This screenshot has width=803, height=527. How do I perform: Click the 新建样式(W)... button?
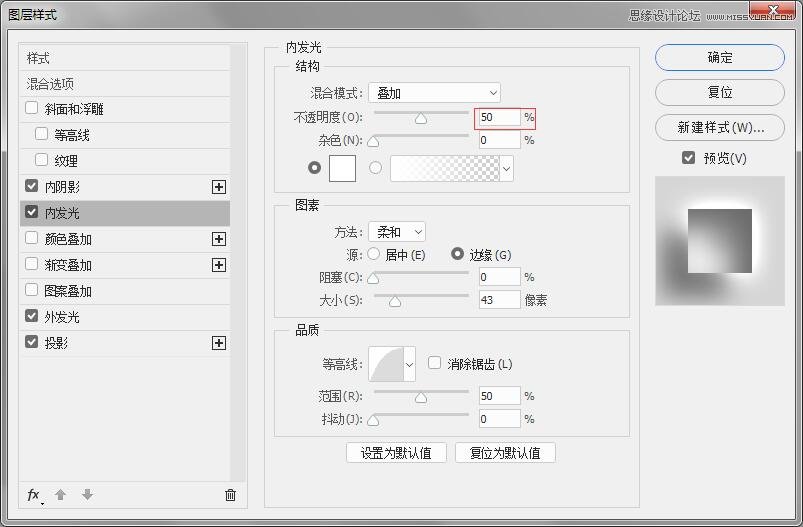[x=720, y=127]
